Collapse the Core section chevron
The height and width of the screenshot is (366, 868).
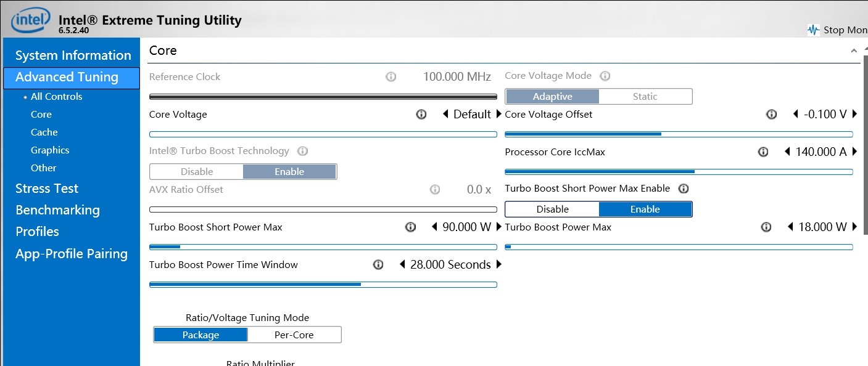pyautogui.click(x=854, y=51)
